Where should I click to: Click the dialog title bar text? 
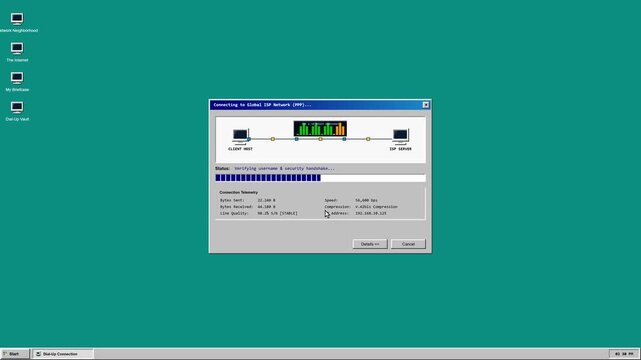tap(262, 105)
